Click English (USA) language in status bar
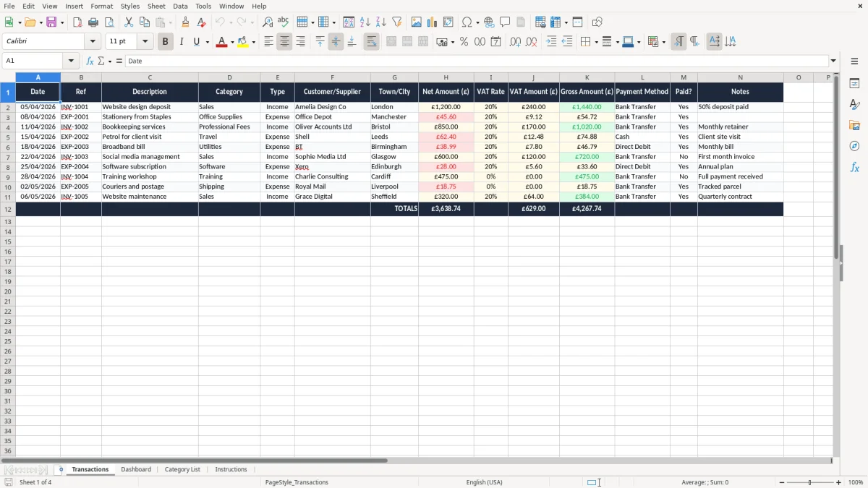 [484, 482]
